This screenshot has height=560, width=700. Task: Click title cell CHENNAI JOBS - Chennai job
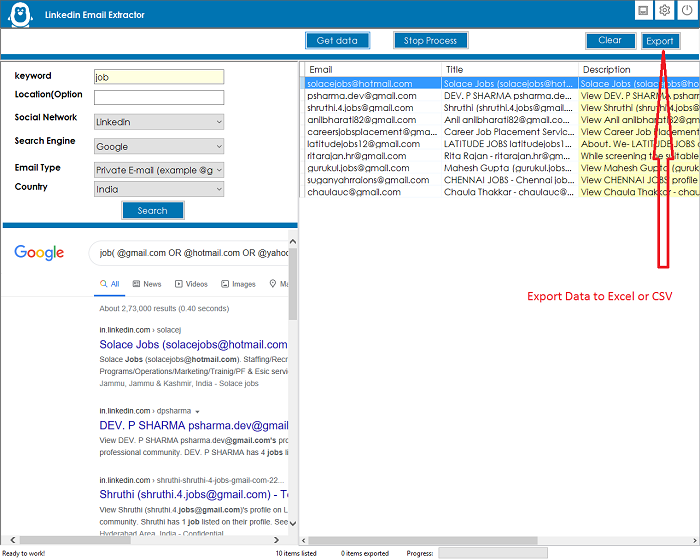point(509,180)
